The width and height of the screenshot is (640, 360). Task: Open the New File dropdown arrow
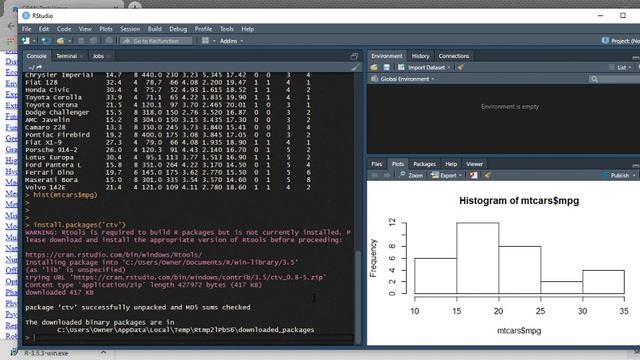click(x=34, y=41)
